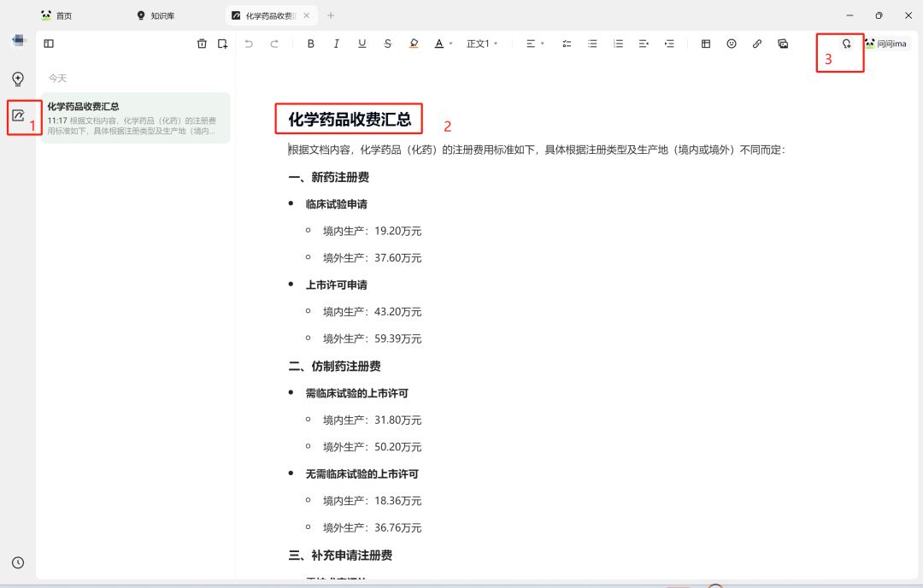
Task: Increase the paragraph indent
Action: point(669,44)
